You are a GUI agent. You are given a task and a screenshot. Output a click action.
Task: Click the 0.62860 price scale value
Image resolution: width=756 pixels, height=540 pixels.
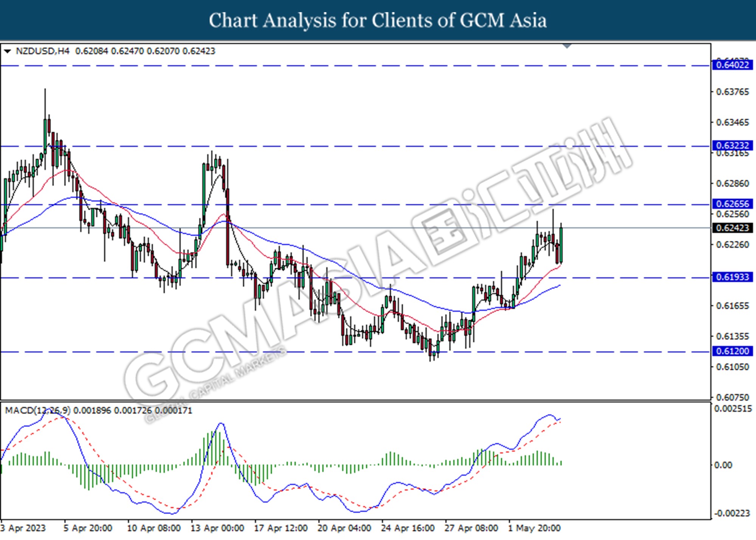(733, 183)
